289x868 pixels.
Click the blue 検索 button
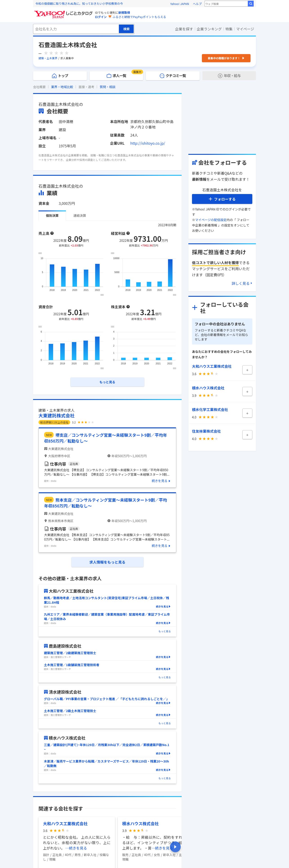pyautogui.click(x=126, y=29)
